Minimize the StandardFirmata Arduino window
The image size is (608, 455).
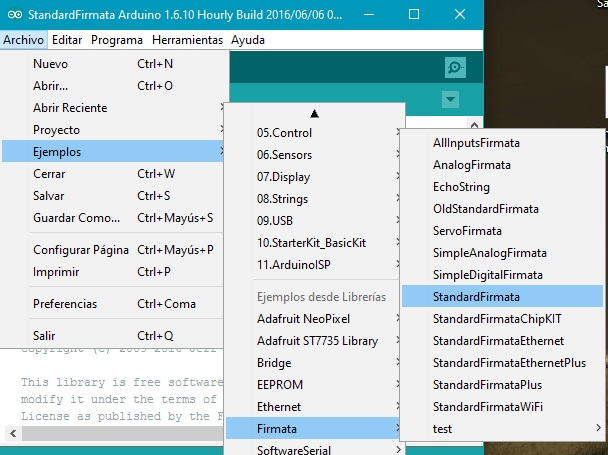point(369,15)
